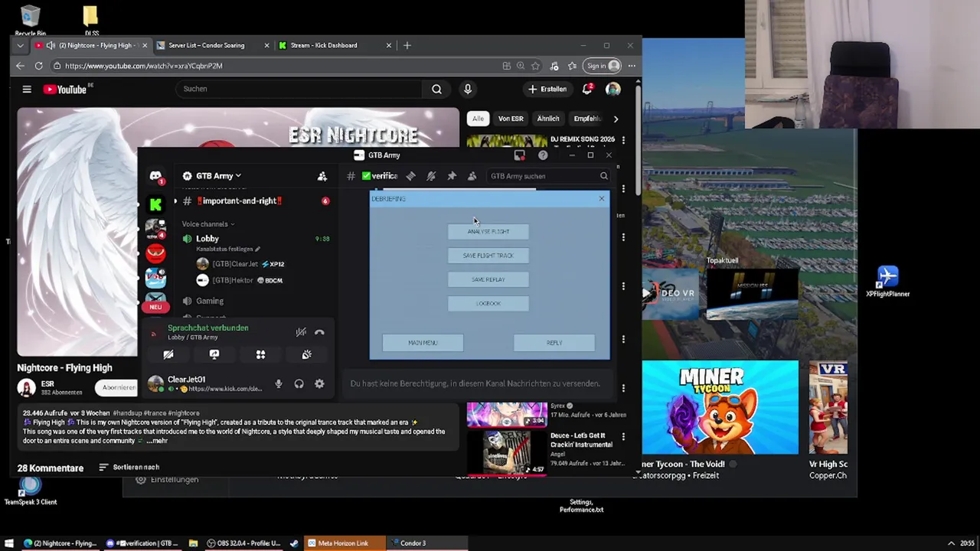The width and height of the screenshot is (980, 551).
Task: Click Abonnieren button under ESR channel
Action: coord(119,388)
